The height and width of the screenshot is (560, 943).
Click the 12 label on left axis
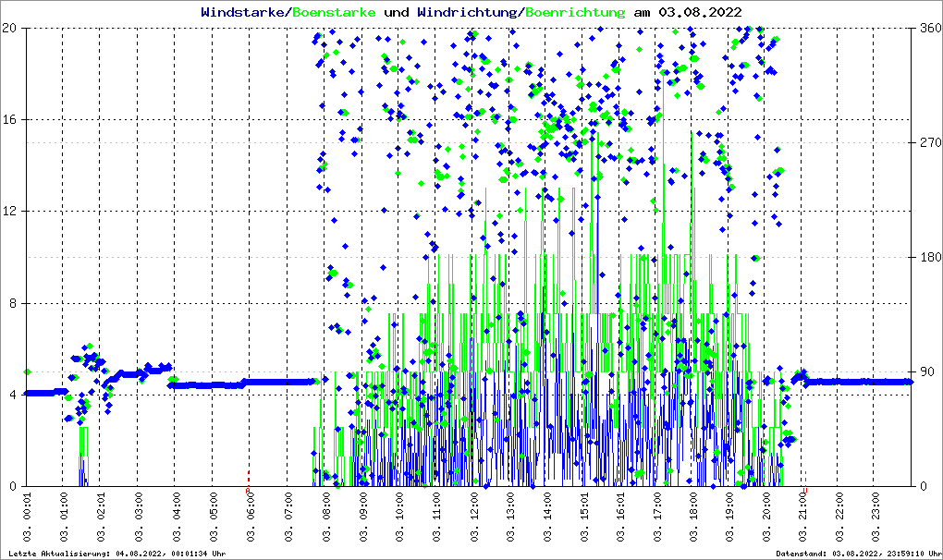pos(11,211)
